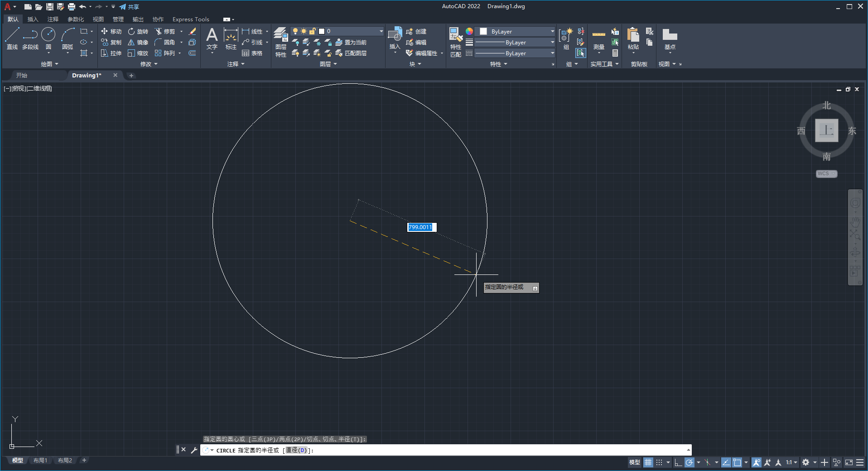The image size is (868, 471).
Task: Click the 圆角 (Fillet) tool
Action: click(x=165, y=42)
